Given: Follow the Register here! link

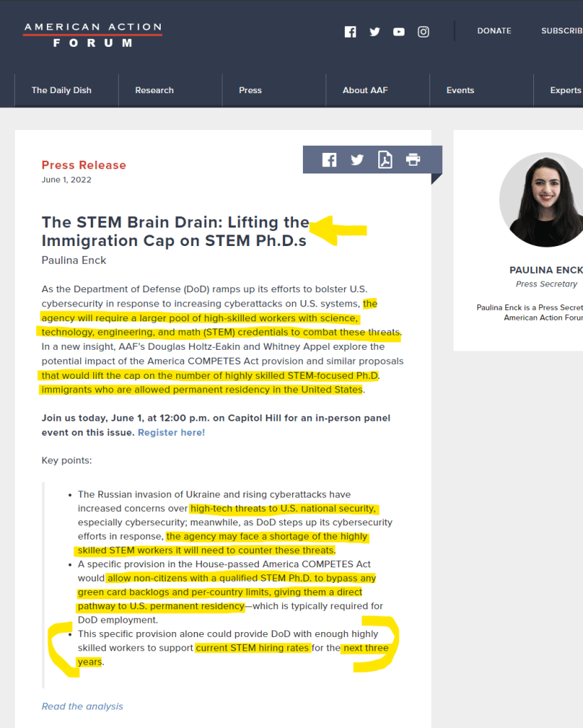Looking at the screenshot, I should (x=171, y=432).
